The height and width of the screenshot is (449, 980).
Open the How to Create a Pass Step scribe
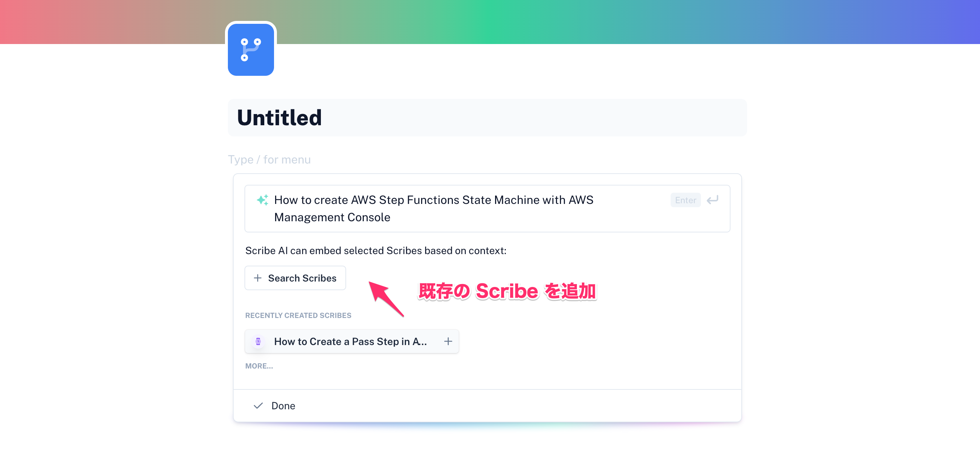click(x=350, y=341)
